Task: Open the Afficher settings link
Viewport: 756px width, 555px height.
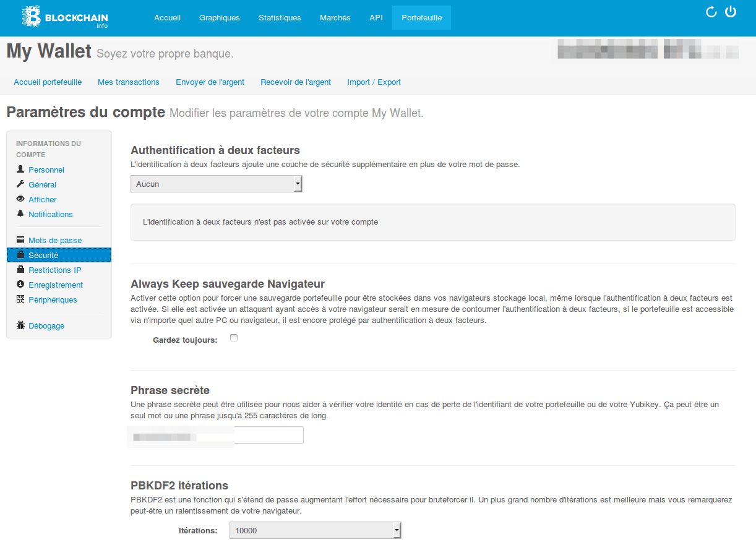Action: tap(43, 199)
